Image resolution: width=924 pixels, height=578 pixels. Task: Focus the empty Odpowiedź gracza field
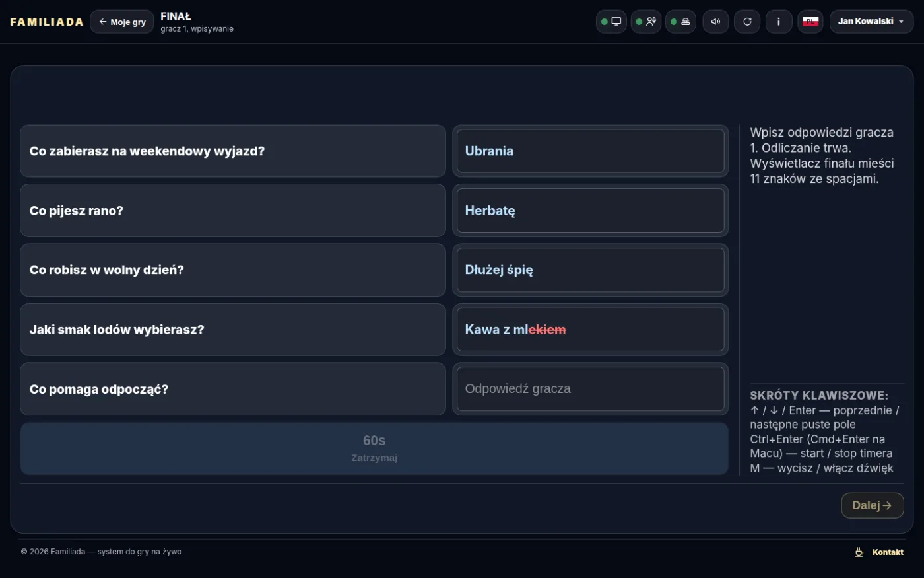click(591, 389)
